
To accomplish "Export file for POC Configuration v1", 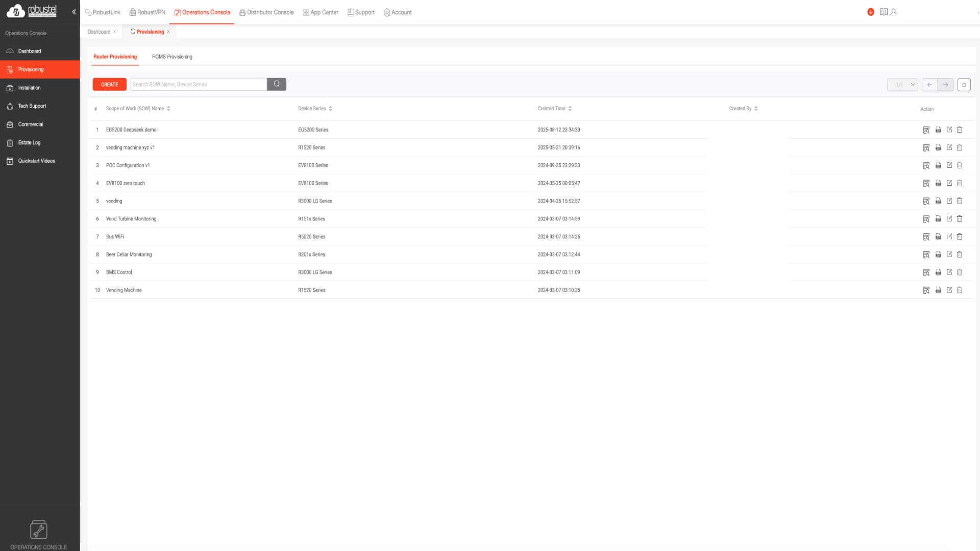I will pos(938,166).
